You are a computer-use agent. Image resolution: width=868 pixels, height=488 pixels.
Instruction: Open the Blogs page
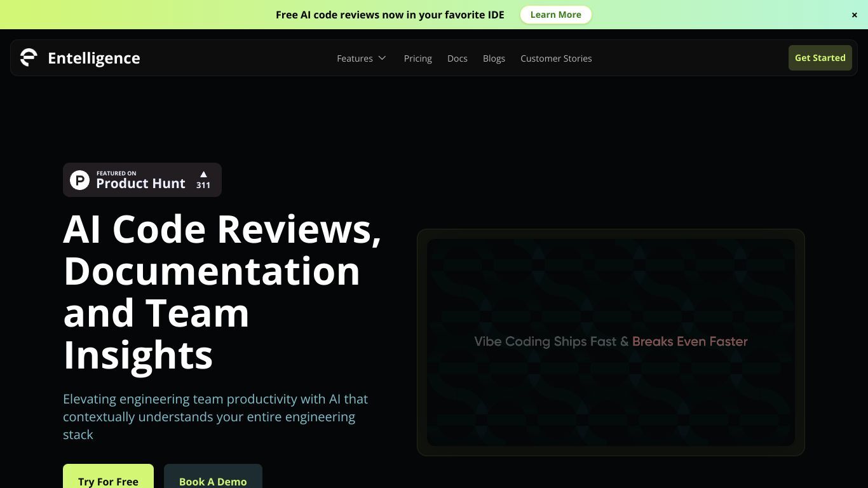coord(494,58)
